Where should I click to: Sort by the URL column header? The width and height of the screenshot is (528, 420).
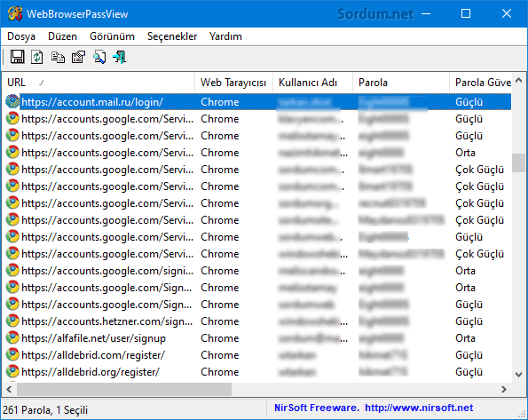(99, 83)
